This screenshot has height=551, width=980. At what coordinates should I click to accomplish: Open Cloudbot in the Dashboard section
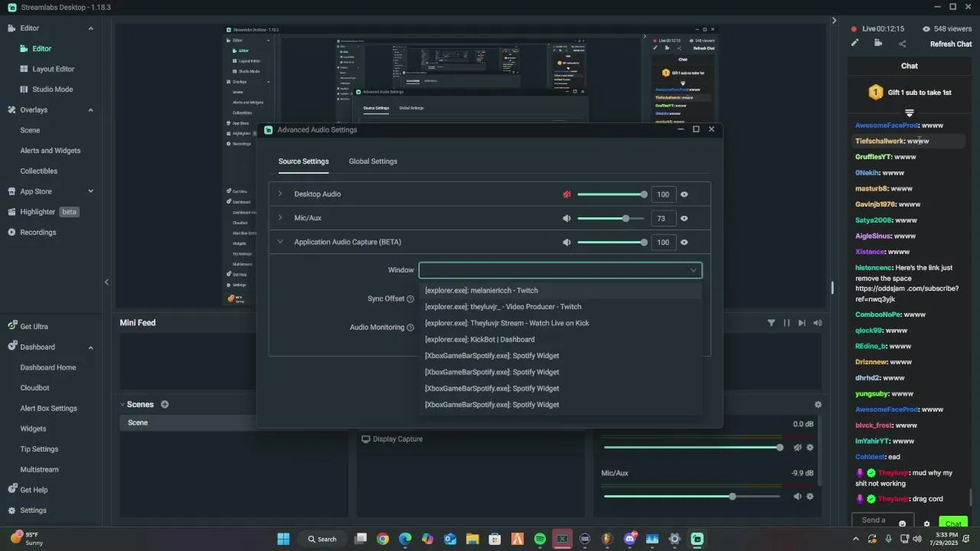tap(34, 388)
